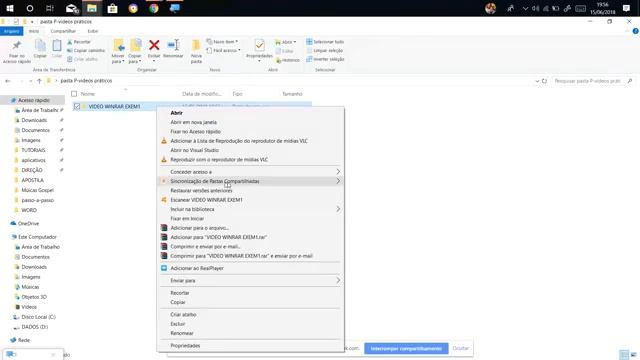Expand the Conceder acesso a submenu
This screenshot has width=640, height=360.
(x=250, y=172)
